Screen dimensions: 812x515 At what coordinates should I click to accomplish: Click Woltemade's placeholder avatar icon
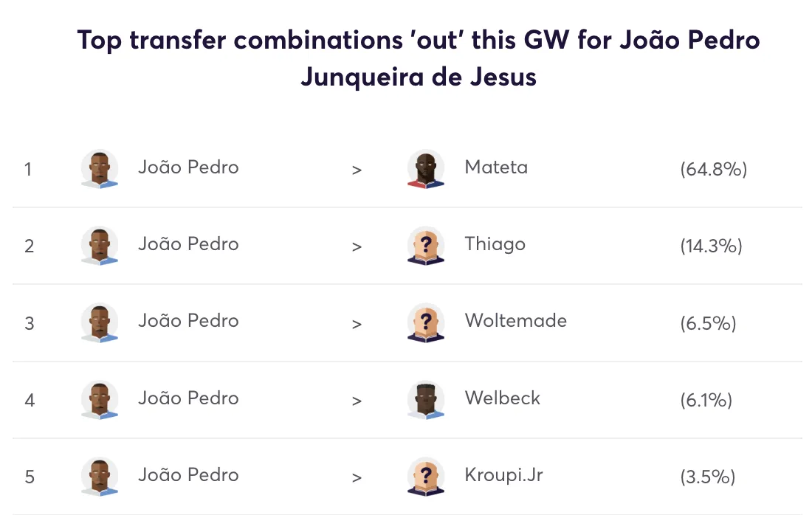click(x=425, y=322)
